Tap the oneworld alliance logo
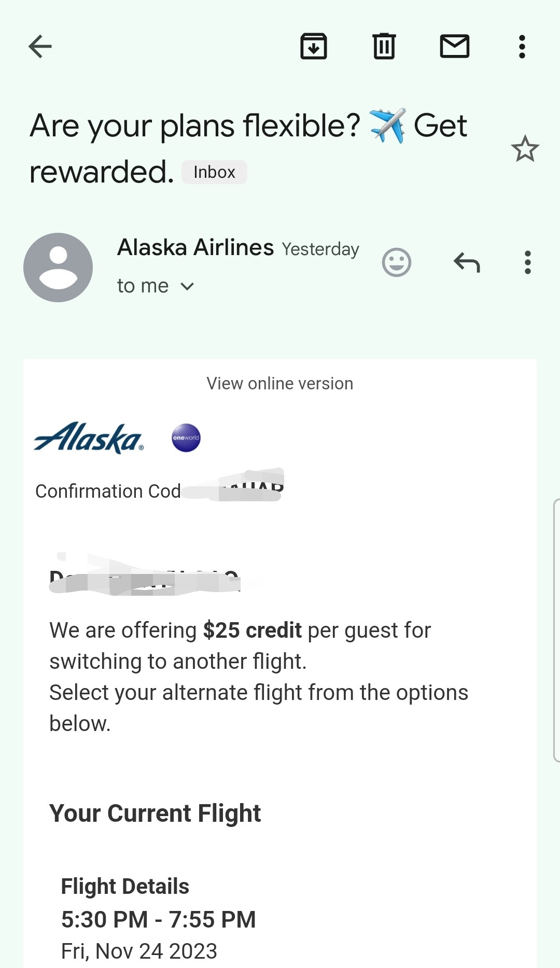 tap(186, 438)
